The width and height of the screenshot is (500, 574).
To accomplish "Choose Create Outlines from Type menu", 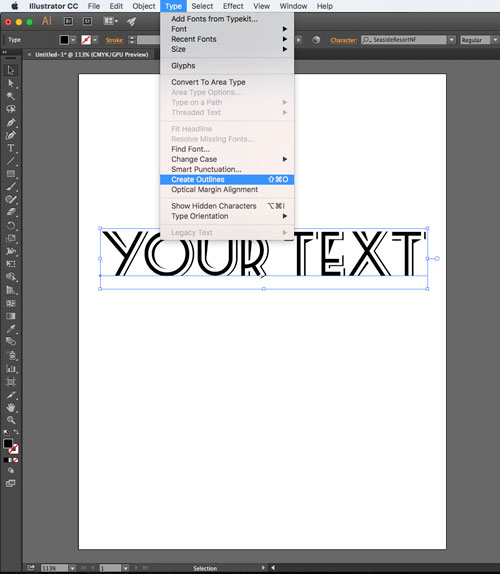I will [x=227, y=179].
